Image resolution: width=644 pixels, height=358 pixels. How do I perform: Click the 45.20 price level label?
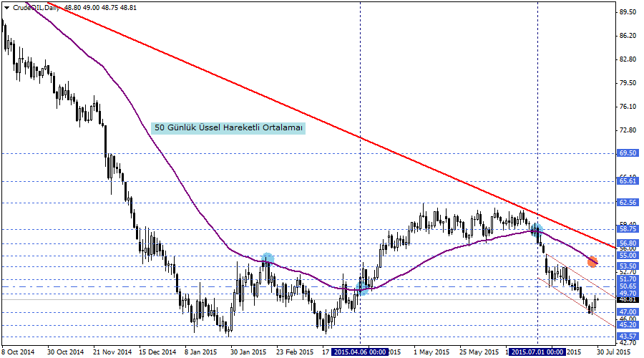pyautogui.click(x=628, y=324)
